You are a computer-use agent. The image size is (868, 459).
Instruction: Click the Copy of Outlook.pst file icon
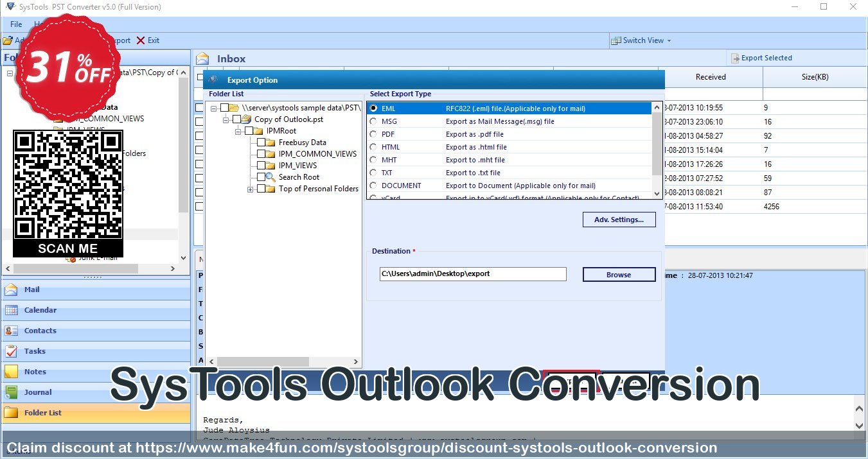click(247, 119)
